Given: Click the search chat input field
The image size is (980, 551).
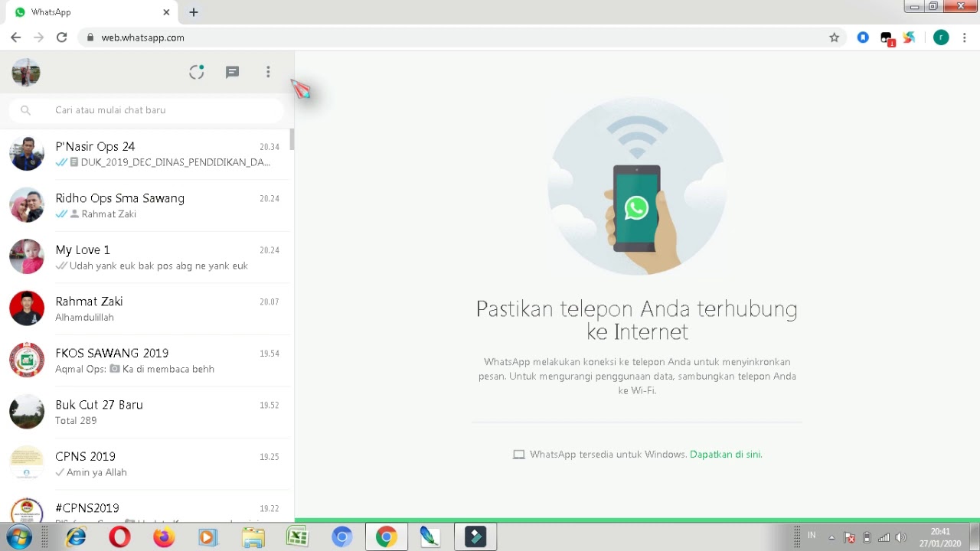Looking at the screenshot, I should [147, 110].
